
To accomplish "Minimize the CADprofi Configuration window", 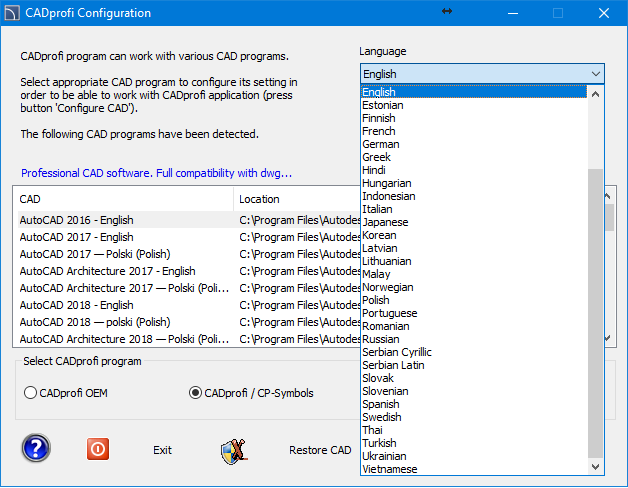I will [513, 13].
